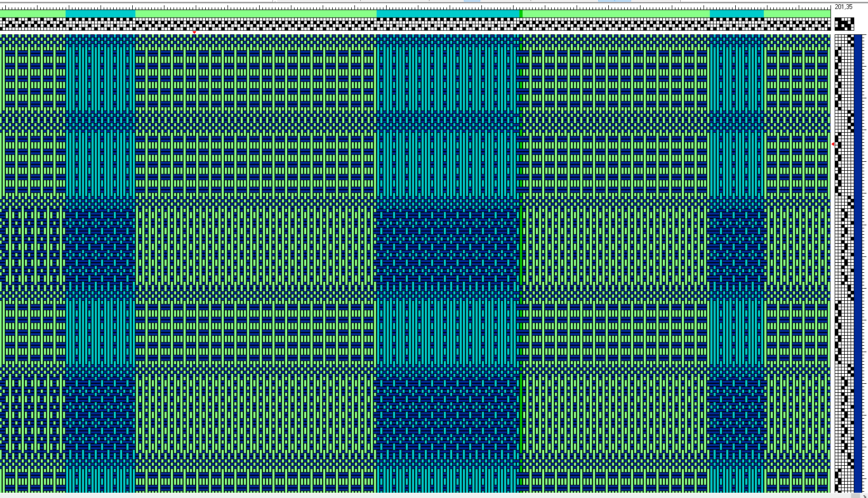
Task: Select the dark blue weft color bar
Action: (x=858, y=263)
